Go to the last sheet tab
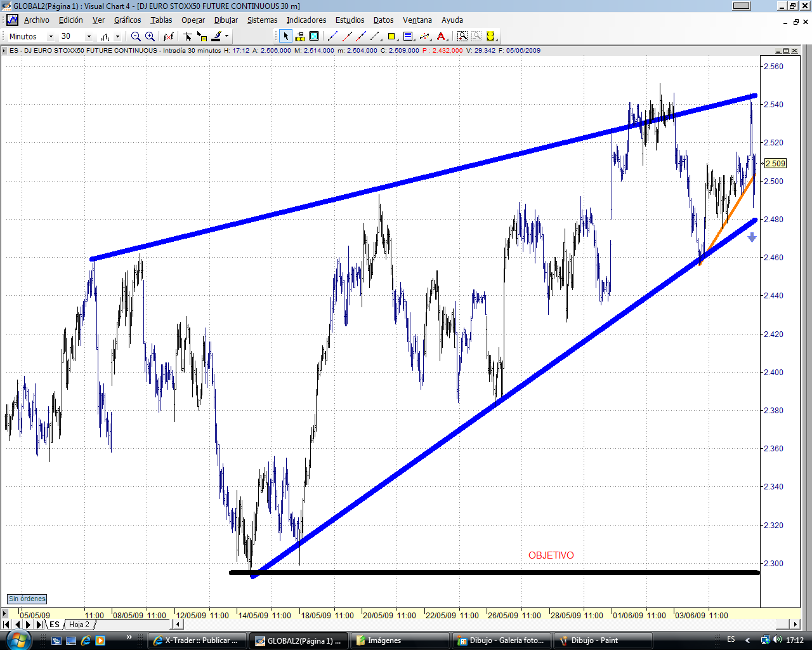 point(39,625)
